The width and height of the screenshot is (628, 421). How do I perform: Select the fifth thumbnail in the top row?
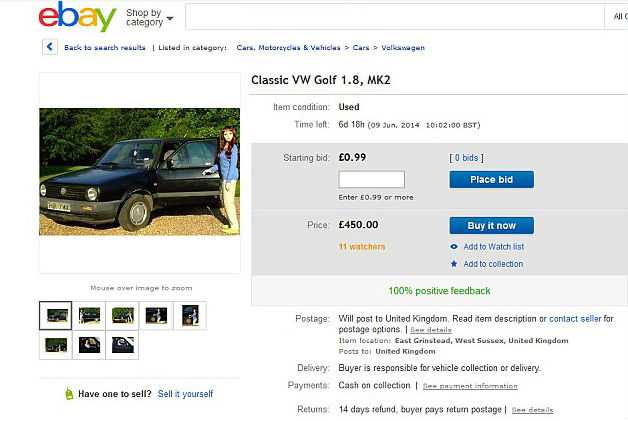pos(190,316)
